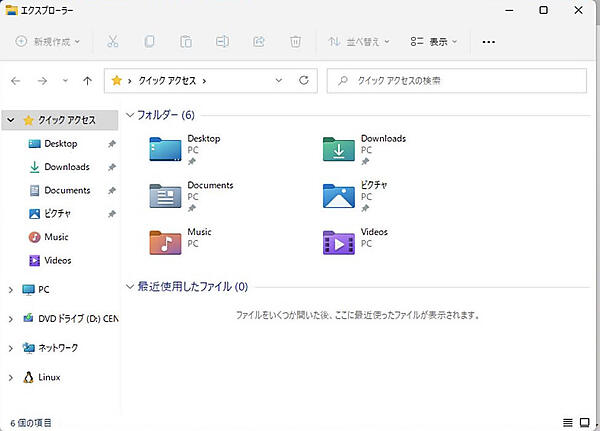Switch to details view in status bar
Screen dimensions: 600x431
tap(569, 423)
